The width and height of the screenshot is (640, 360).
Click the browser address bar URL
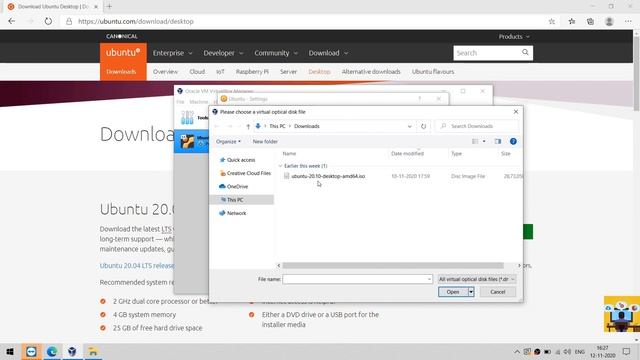pos(136,21)
